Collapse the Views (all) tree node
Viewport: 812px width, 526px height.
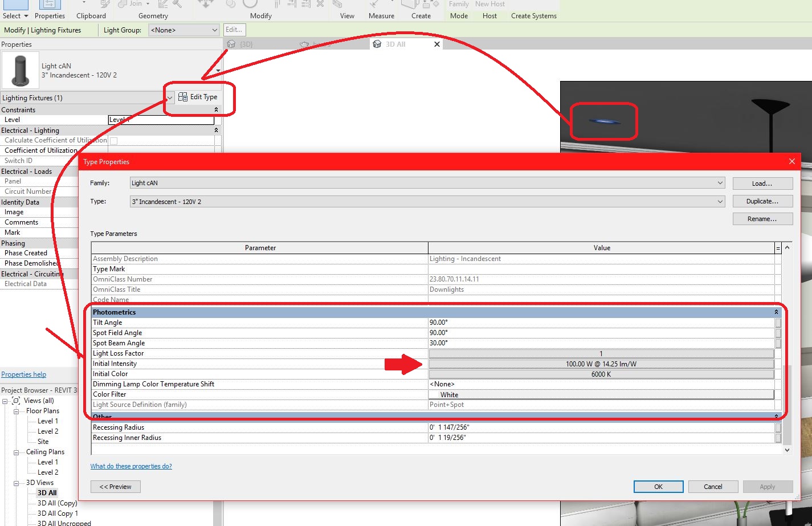click(x=5, y=401)
